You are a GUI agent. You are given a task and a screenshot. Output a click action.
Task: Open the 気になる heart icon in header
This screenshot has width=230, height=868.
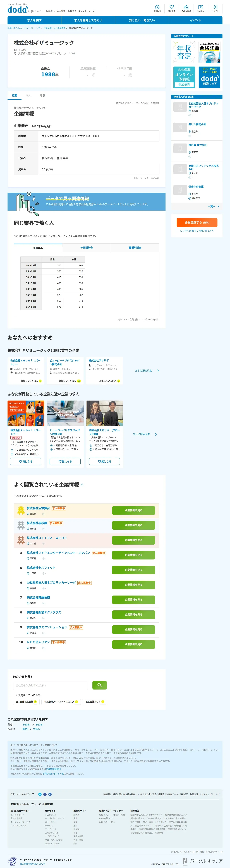click(171, 8)
